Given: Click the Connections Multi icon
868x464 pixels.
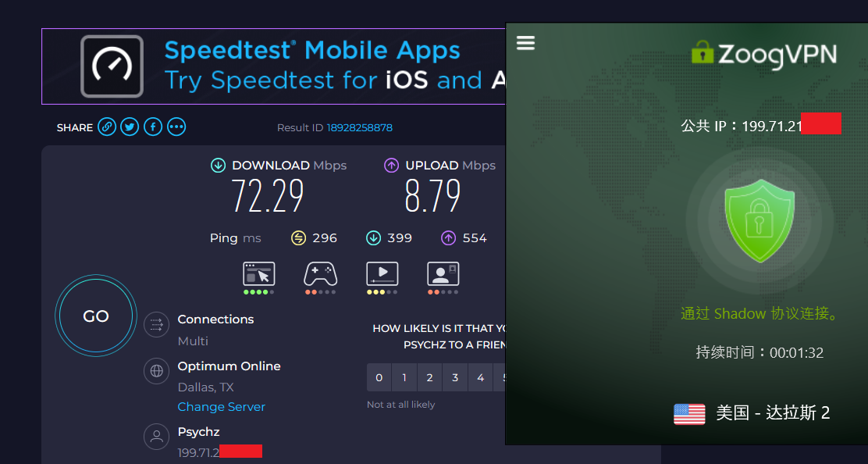Looking at the screenshot, I should pyautogui.click(x=156, y=324).
